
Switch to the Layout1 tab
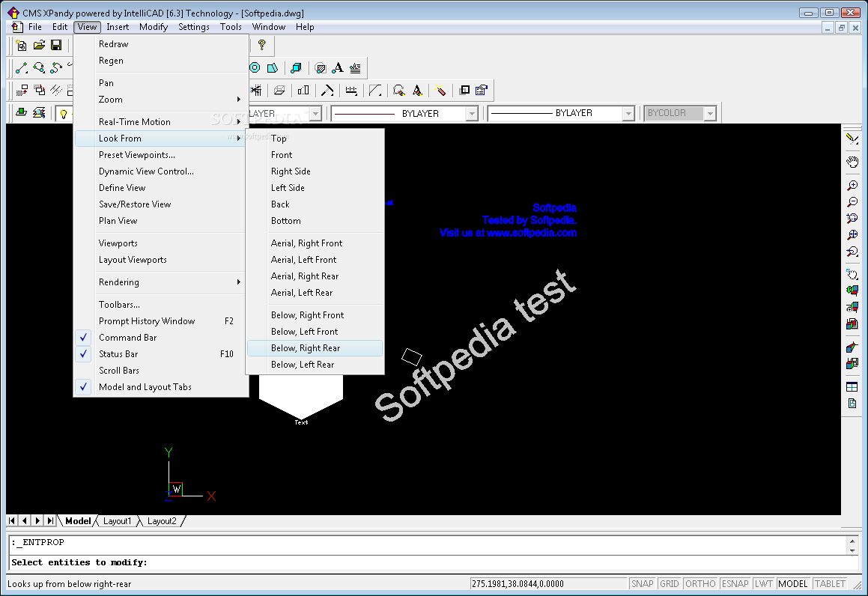(118, 521)
